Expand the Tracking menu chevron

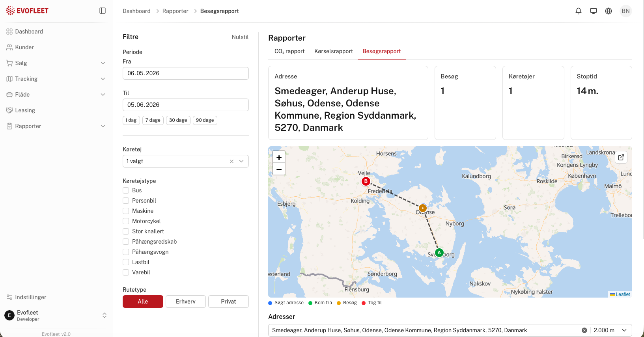pos(103,79)
